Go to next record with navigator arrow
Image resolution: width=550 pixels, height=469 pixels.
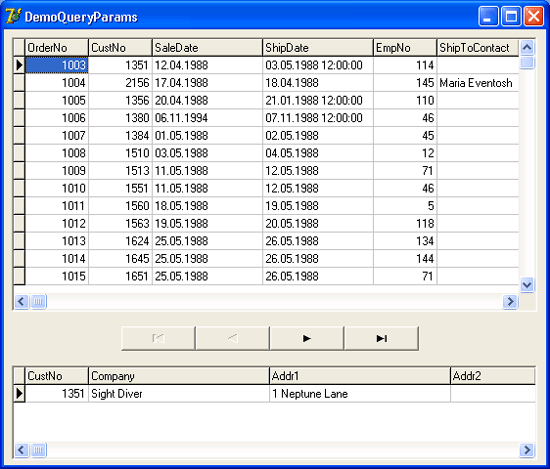click(307, 338)
